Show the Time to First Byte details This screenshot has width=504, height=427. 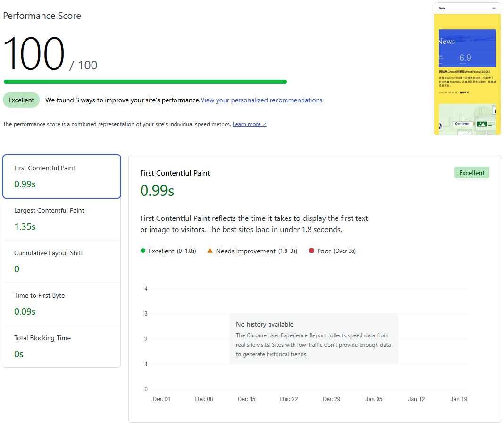coord(61,304)
